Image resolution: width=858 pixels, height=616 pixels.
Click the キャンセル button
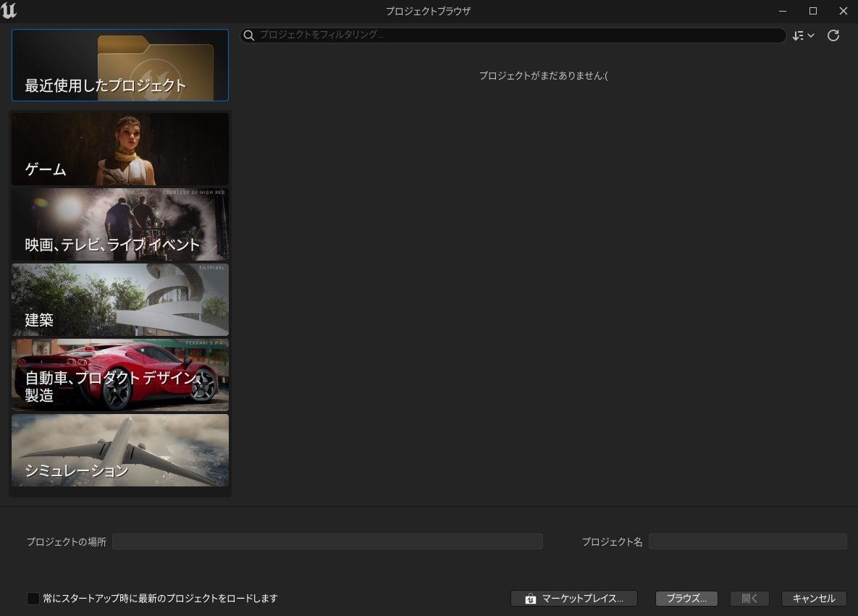click(x=813, y=598)
